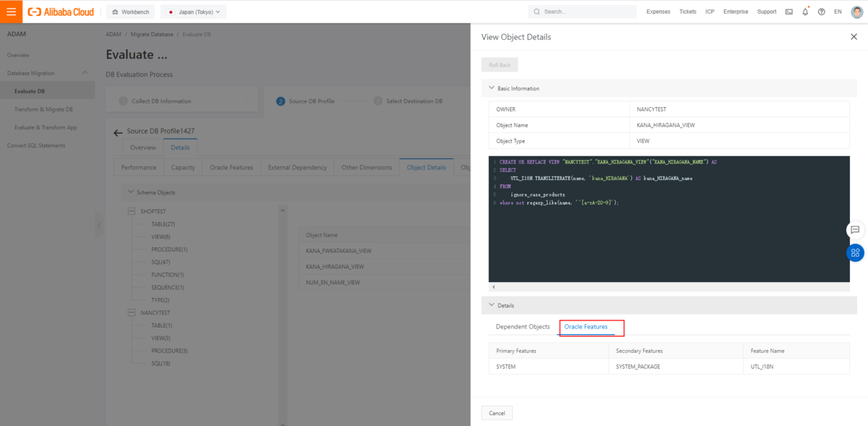Open the Expenses menu

pyautogui.click(x=658, y=12)
